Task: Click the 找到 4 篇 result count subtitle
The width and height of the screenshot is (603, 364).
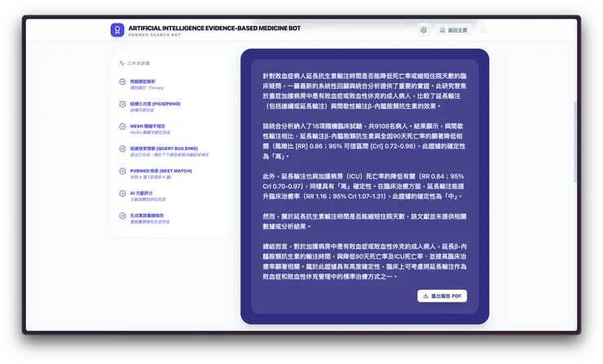Action: [151, 178]
